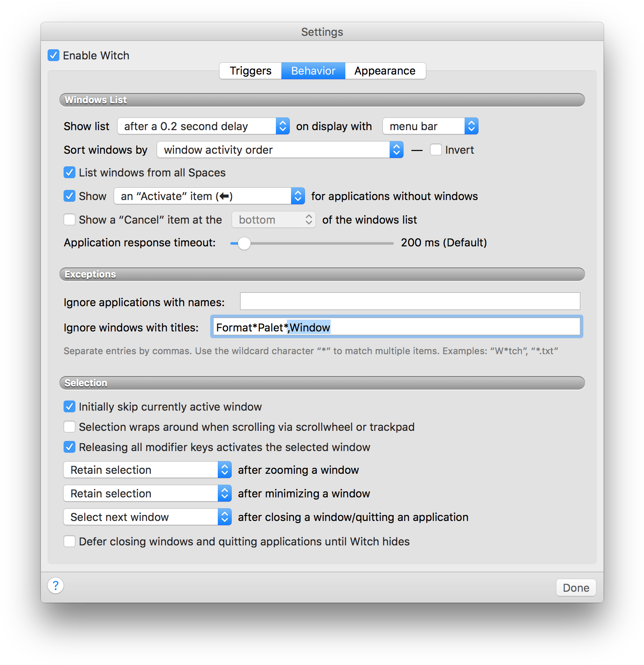Click in Ignore applications with names field
Screen dimensions: 644x665
[410, 301]
